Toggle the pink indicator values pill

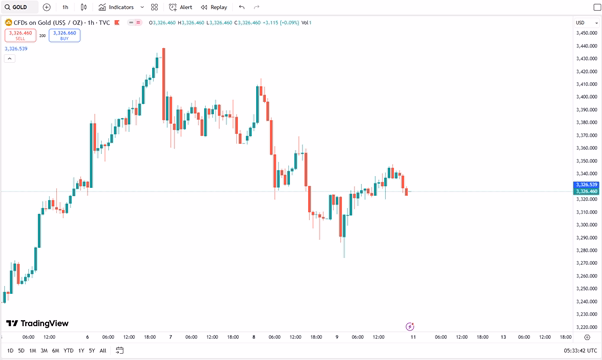[x=135, y=23]
